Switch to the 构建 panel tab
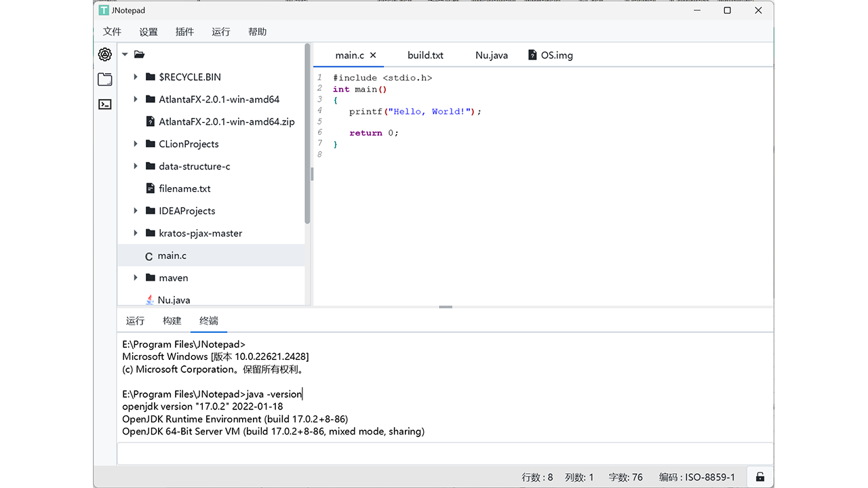The height and width of the screenshot is (488, 868). pos(172,320)
